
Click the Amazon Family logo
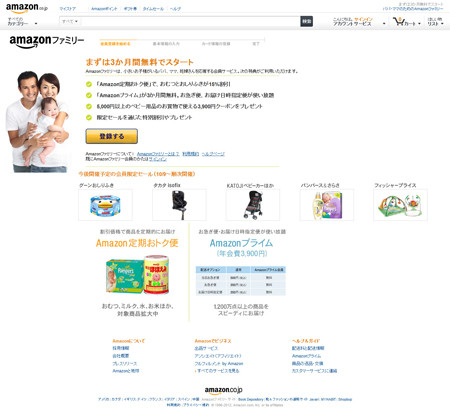pyautogui.click(x=47, y=42)
